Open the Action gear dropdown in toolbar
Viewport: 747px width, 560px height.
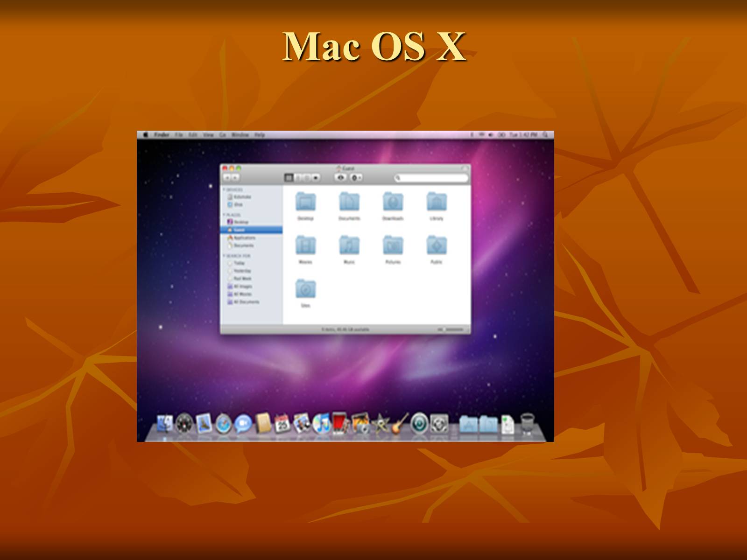pos(356,178)
